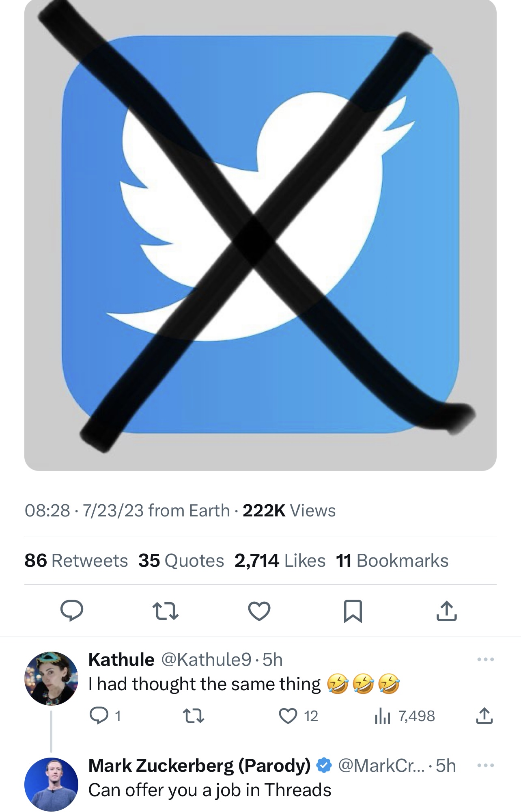The width and height of the screenshot is (521, 812).
Task: Open Mark Zuckerberg (Parody) avatar
Action: click(51, 784)
